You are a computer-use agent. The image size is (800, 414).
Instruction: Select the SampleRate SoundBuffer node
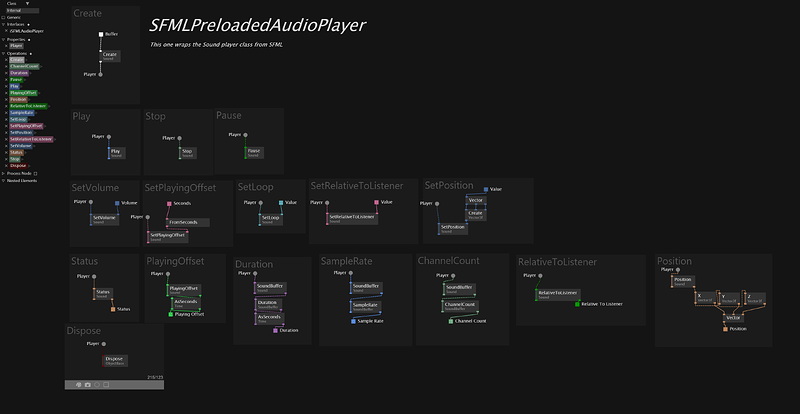tap(367, 306)
